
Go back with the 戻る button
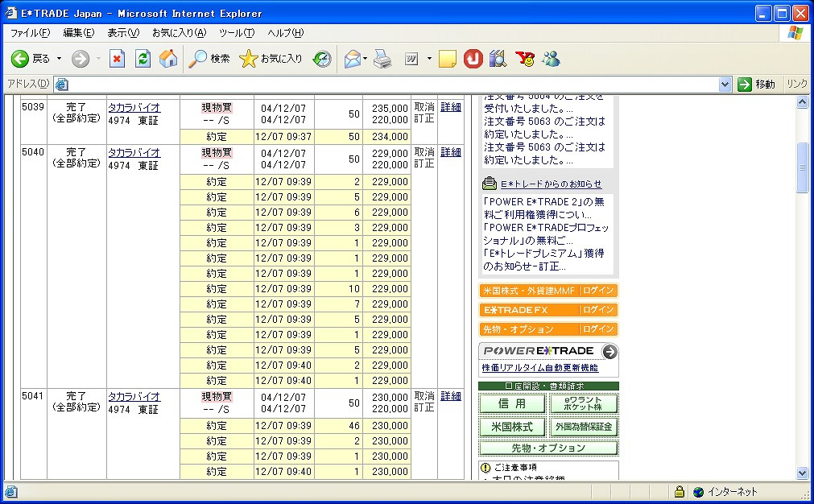30,59
